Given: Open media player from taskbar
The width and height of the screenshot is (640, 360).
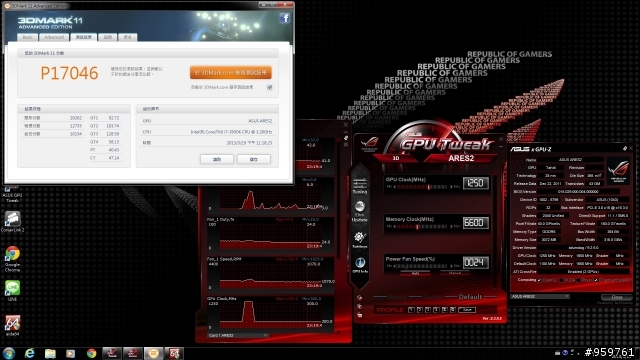Looking at the screenshot, I should (x=71, y=353).
